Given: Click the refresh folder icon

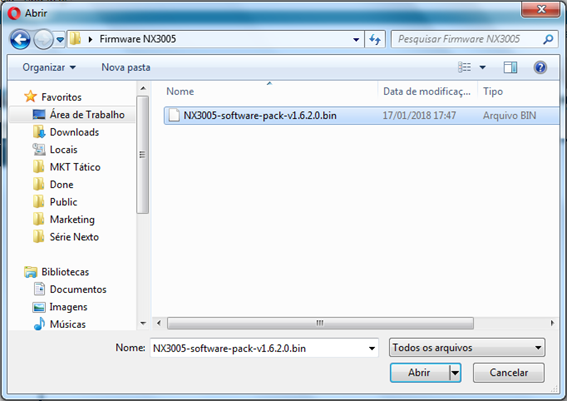Looking at the screenshot, I should click(375, 39).
